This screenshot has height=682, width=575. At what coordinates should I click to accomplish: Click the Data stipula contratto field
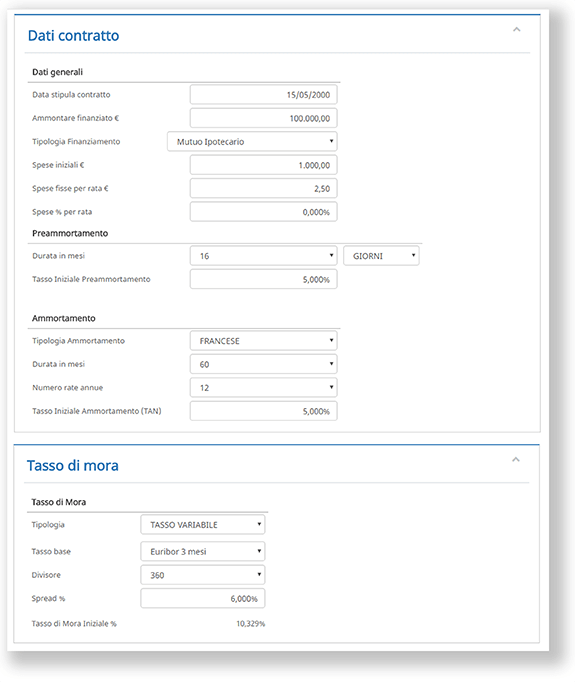pos(264,94)
